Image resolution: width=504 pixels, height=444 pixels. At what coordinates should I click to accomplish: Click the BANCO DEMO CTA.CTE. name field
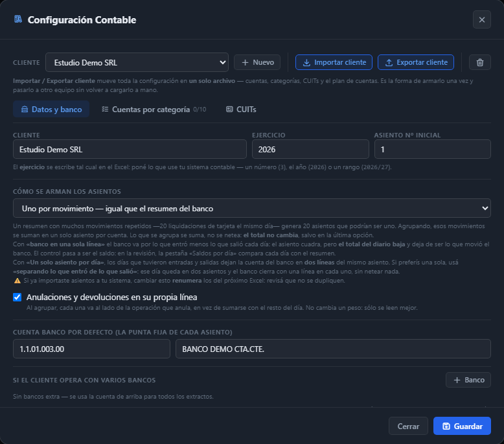(333, 349)
